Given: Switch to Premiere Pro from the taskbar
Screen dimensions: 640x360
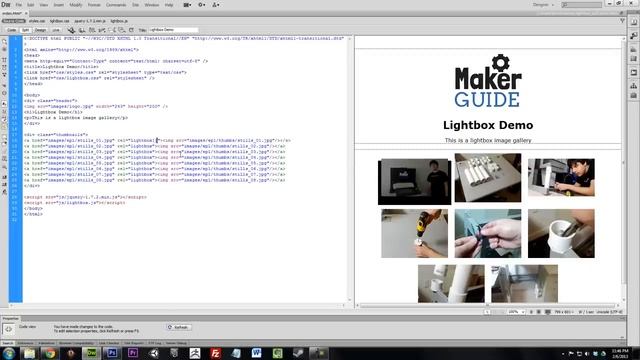Looking at the screenshot, I should (x=133, y=353).
